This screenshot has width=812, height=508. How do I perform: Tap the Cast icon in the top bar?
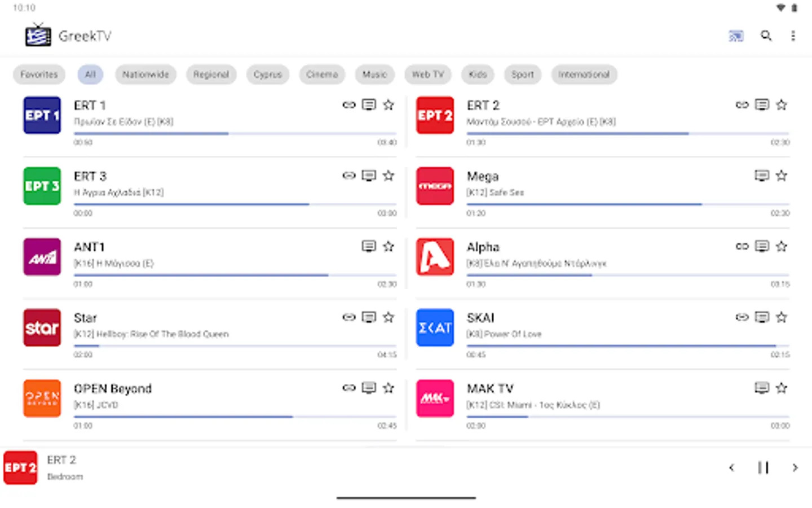click(735, 36)
